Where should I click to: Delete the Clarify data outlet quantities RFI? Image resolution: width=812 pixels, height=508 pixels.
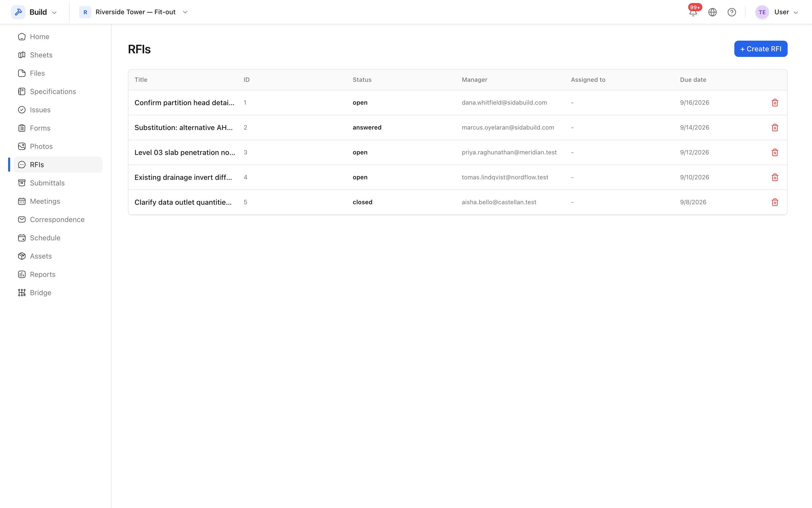[x=775, y=202]
